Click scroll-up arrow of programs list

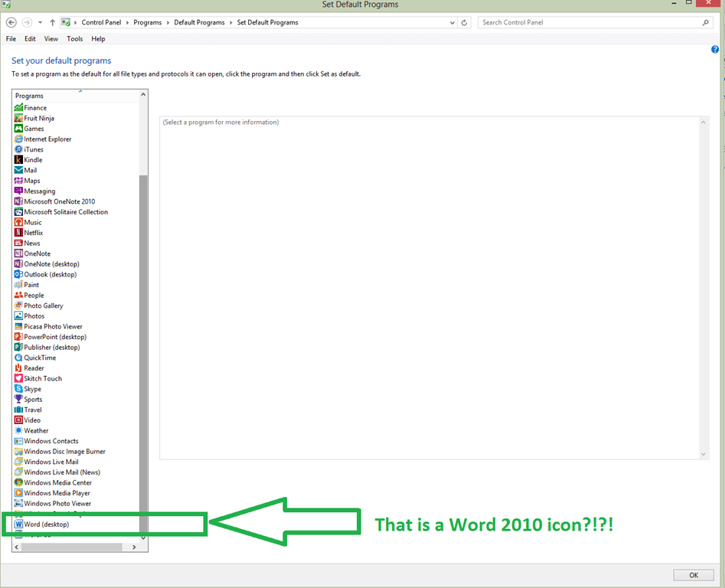(x=143, y=94)
